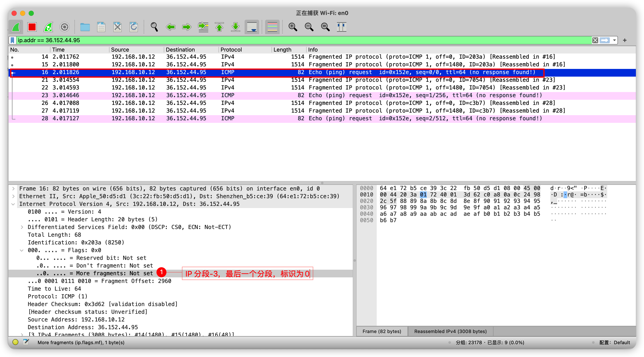
Task: Click the find packet magnifier icon
Action: tap(154, 27)
